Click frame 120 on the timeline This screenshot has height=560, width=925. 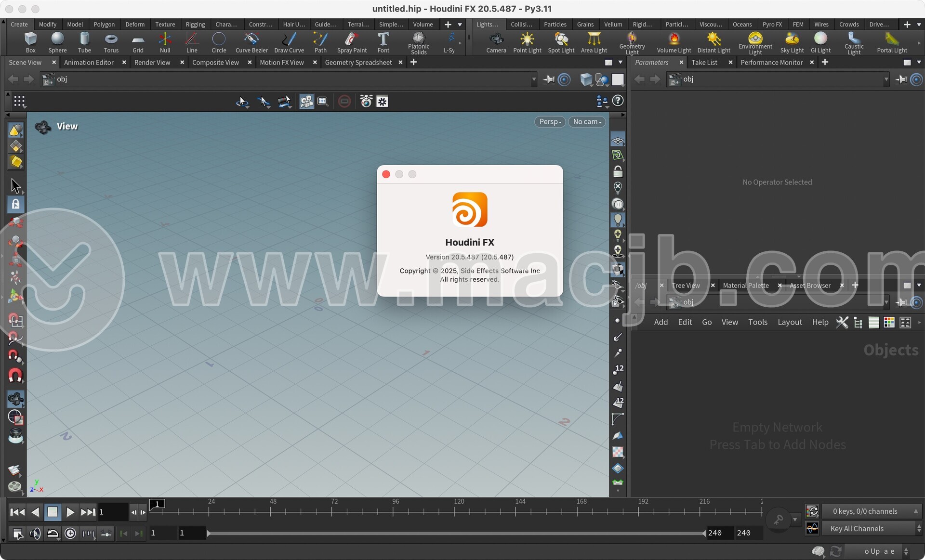coord(454,511)
